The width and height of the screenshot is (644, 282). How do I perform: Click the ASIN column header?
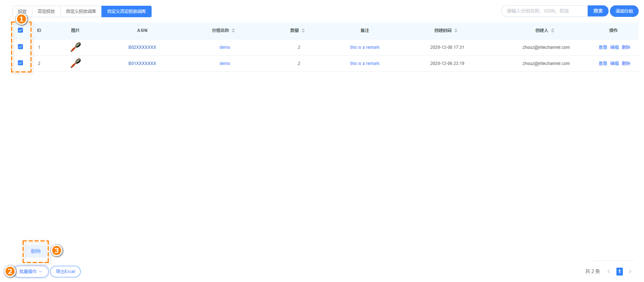coord(142,30)
